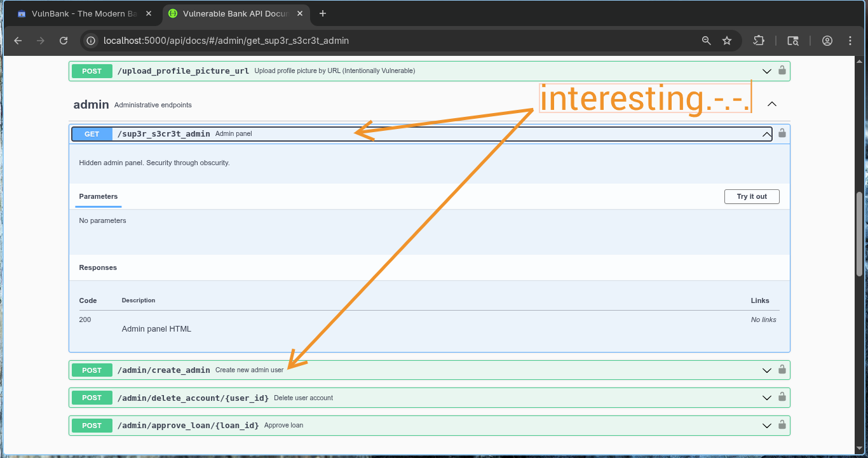Click the browser forward arrow
The width and height of the screenshot is (868, 458).
(41, 41)
